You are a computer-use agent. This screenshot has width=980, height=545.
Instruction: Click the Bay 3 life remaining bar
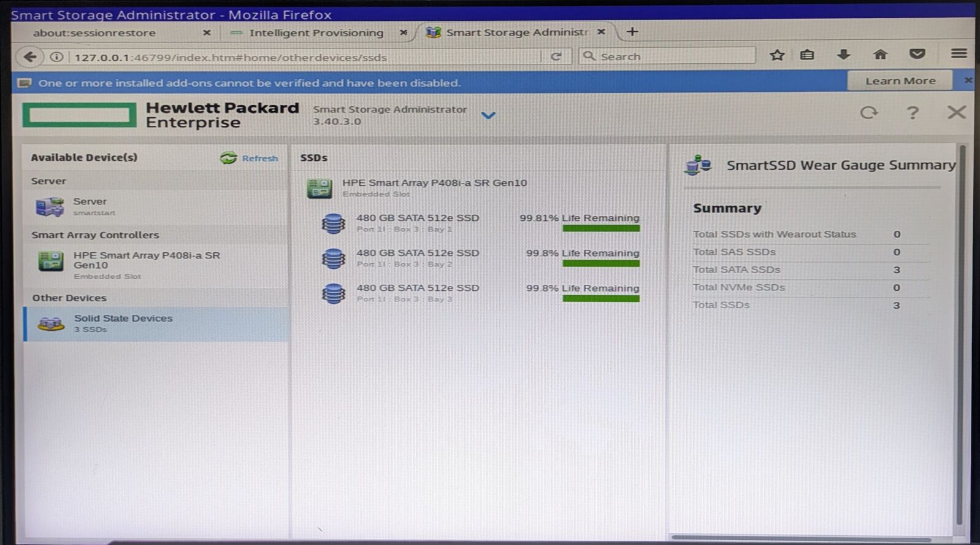tap(600, 299)
